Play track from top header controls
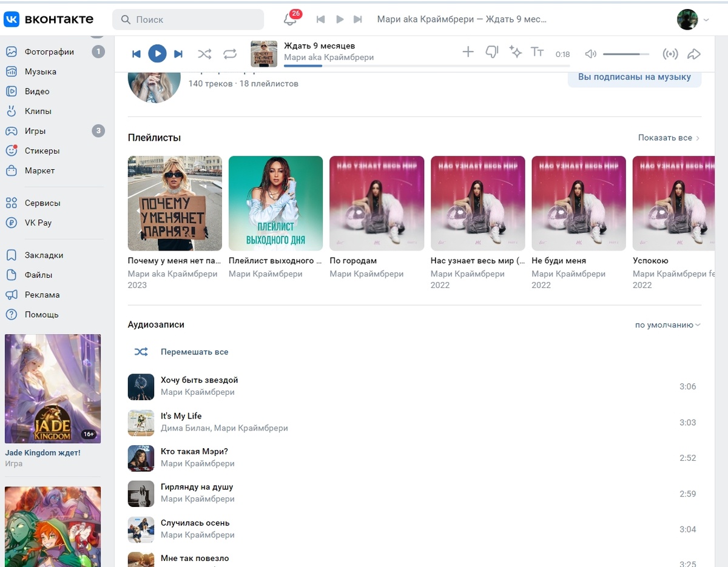 click(340, 19)
